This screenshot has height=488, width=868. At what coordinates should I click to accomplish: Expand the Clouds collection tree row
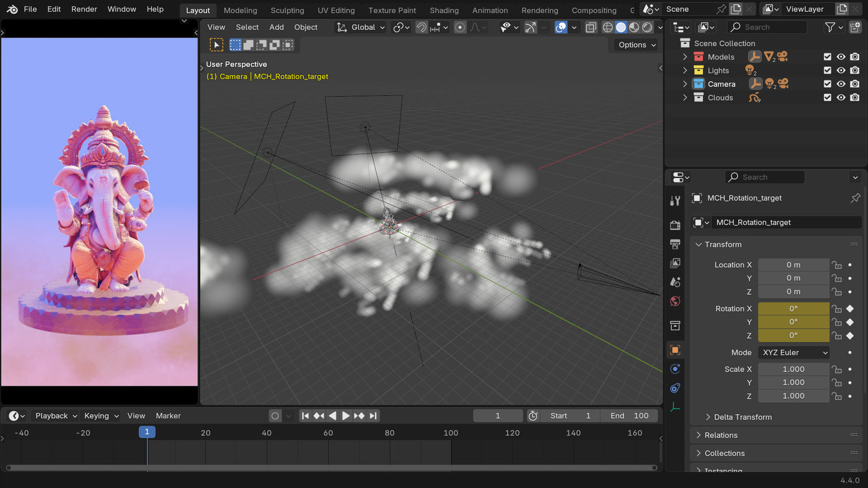pyautogui.click(x=685, y=97)
